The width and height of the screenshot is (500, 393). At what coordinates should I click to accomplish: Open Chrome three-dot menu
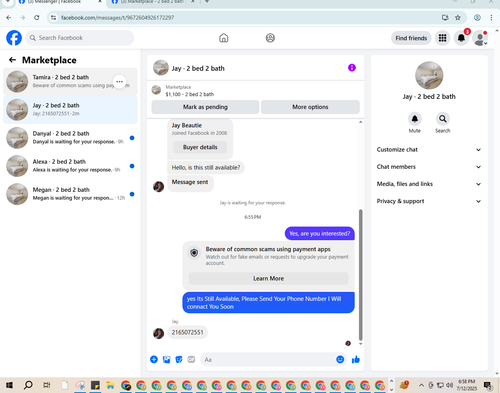click(491, 18)
